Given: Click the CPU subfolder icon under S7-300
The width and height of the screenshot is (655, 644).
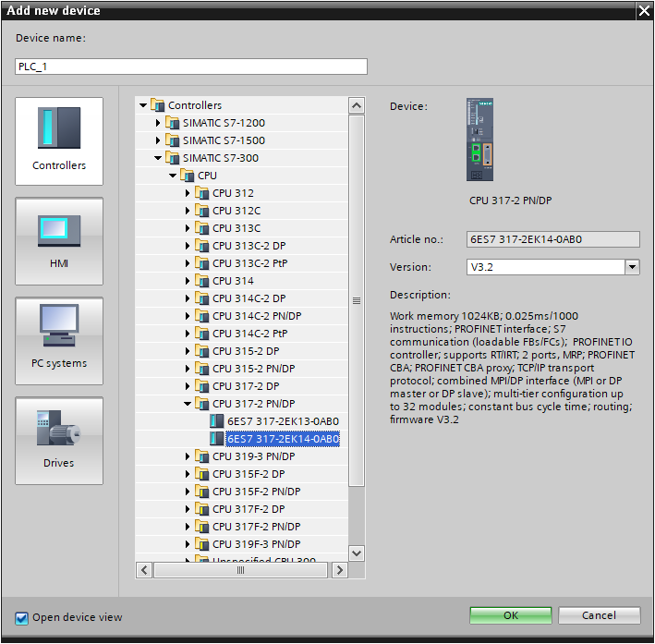Looking at the screenshot, I should click(x=188, y=176).
